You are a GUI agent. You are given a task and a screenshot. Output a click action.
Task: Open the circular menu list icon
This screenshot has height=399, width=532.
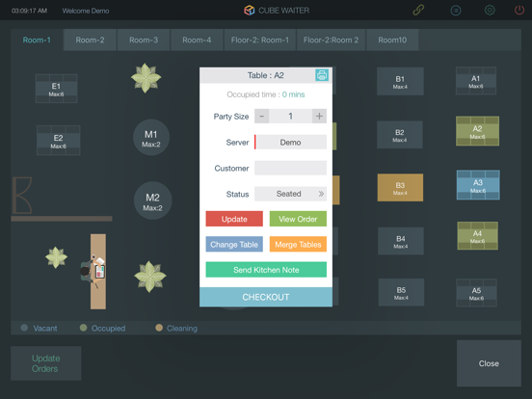click(x=456, y=11)
